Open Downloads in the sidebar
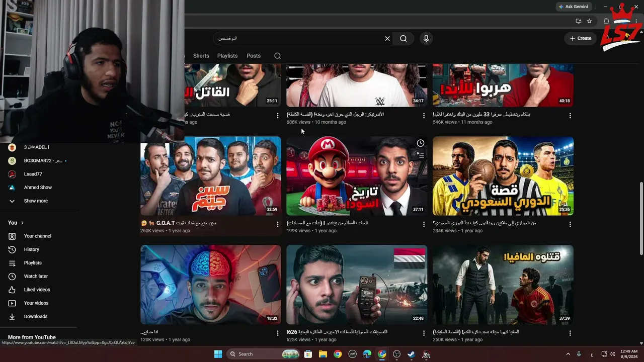 (36, 317)
